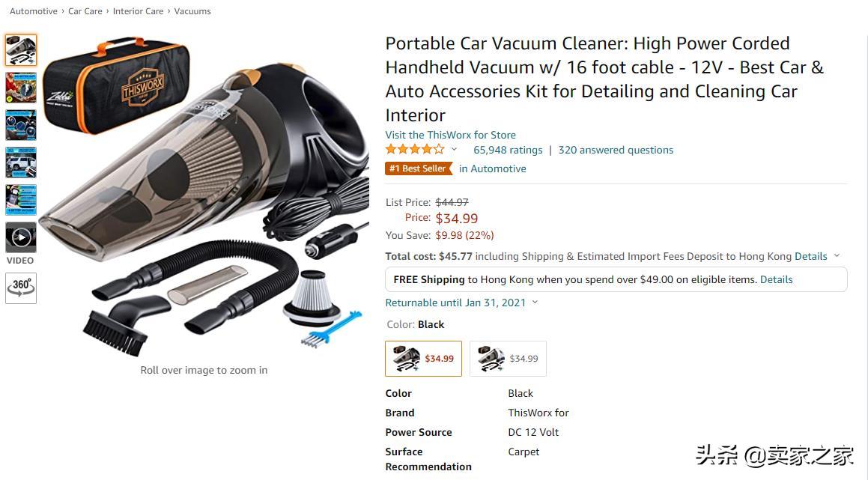Play the product VIDEO thumbnail
Image resolution: width=868 pixels, height=480 pixels.
[x=21, y=237]
